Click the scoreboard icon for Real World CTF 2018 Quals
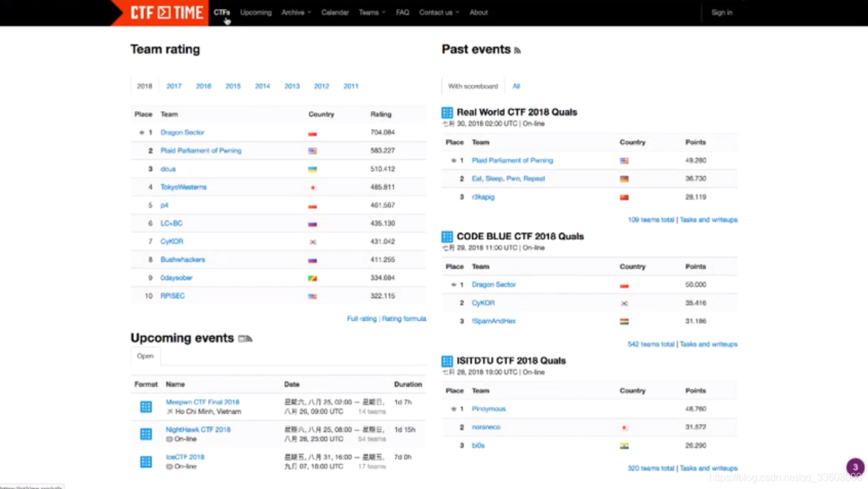 [447, 113]
